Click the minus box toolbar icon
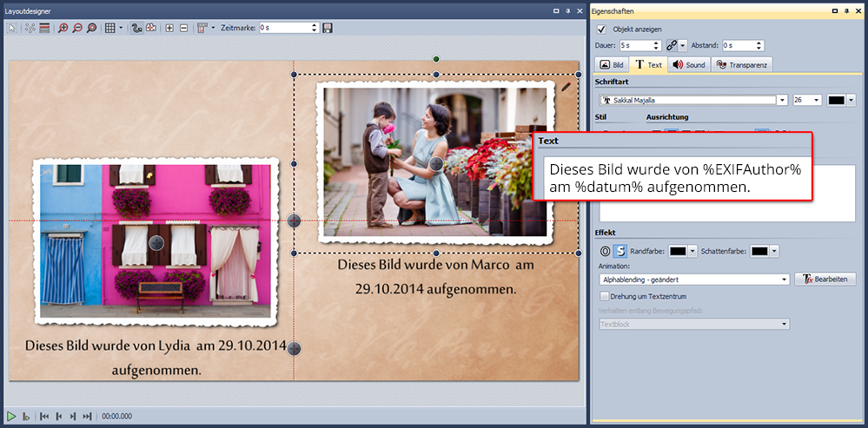This screenshot has width=868, height=428. 184,28
